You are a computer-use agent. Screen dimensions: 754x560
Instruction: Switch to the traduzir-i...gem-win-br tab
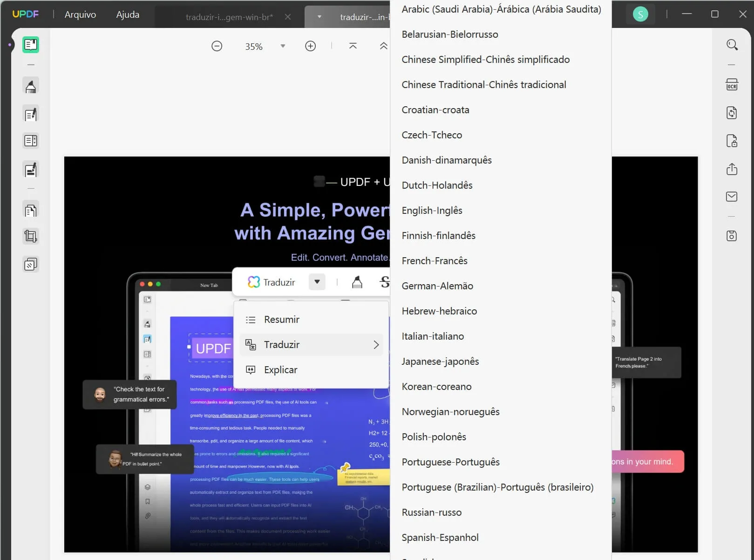point(229,17)
